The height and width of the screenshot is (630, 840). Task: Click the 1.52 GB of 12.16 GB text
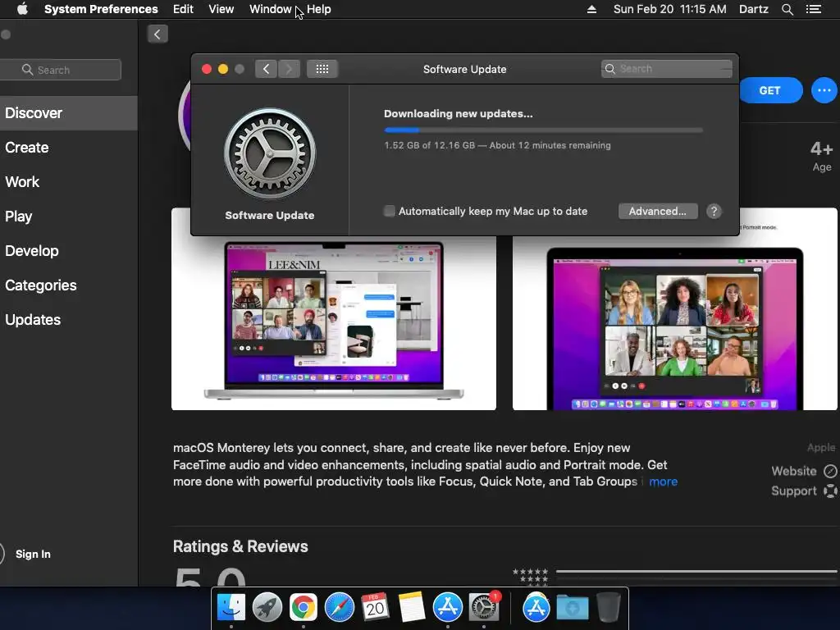[429, 145]
